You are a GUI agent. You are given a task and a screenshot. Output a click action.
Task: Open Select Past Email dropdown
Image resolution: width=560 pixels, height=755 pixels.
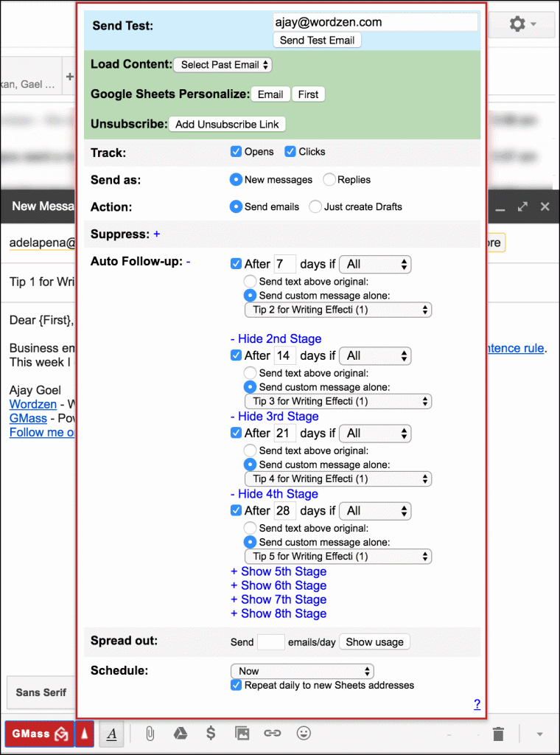click(x=223, y=65)
